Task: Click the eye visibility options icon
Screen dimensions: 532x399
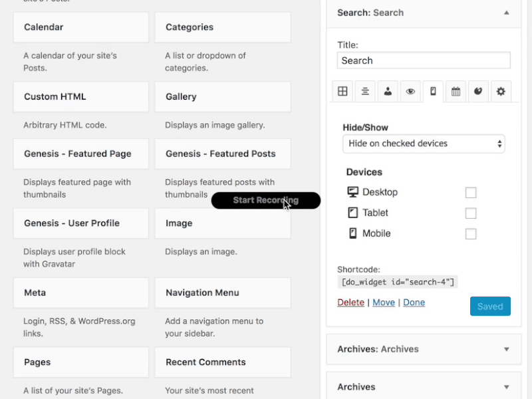Action: 410,91
